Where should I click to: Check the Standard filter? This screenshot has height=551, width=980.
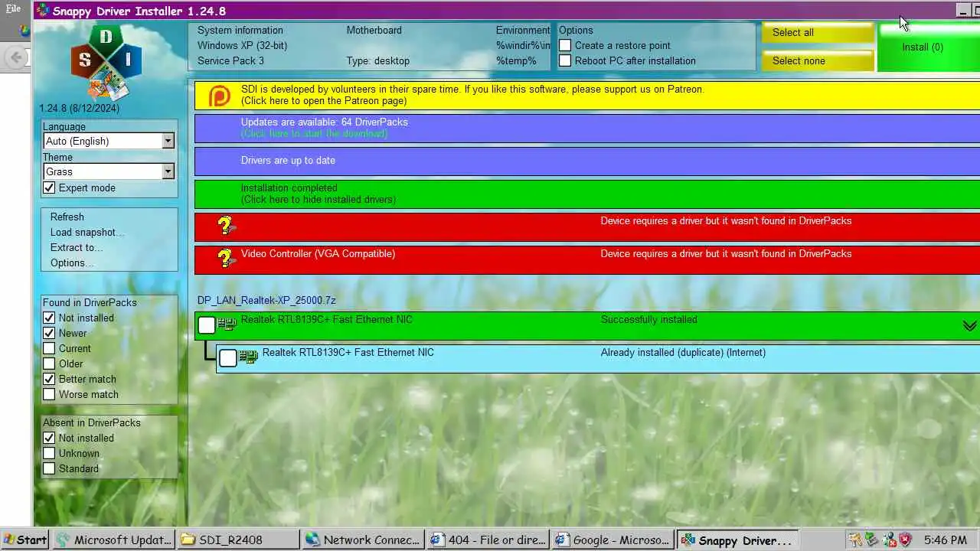click(x=49, y=468)
